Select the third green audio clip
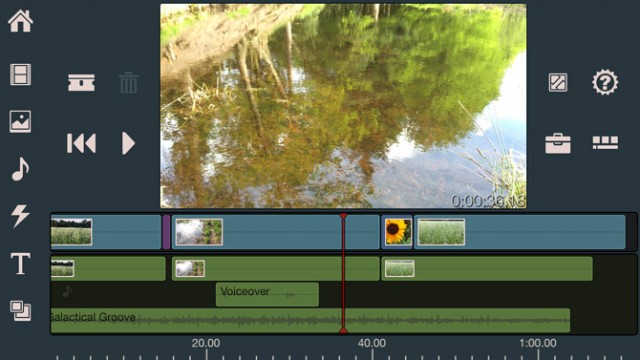Viewport: 640px width, 360px height. click(x=487, y=269)
